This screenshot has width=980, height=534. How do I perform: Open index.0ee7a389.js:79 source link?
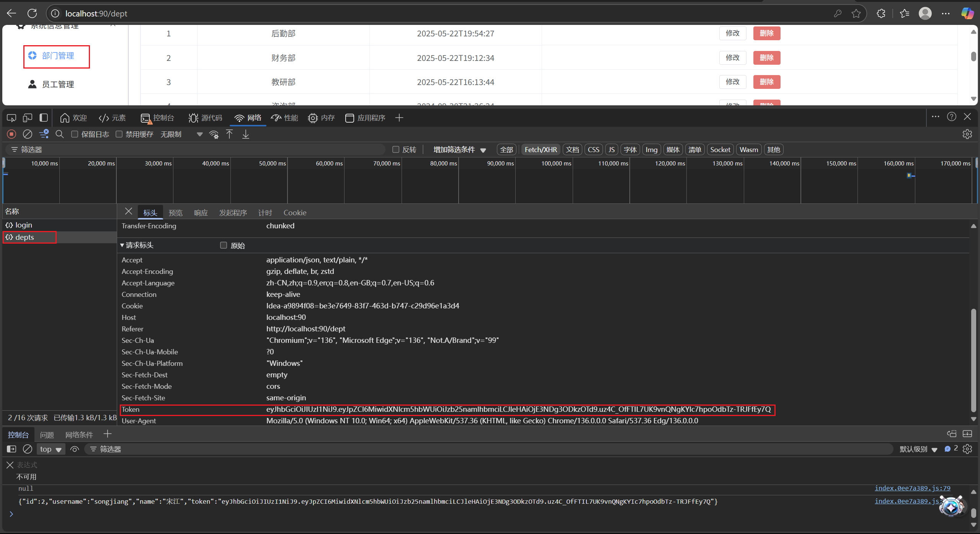point(912,488)
